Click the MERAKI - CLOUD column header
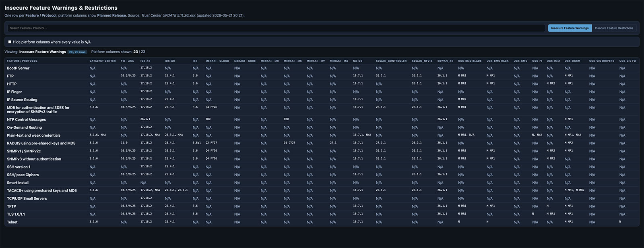This screenshot has height=248, width=644. (217, 61)
